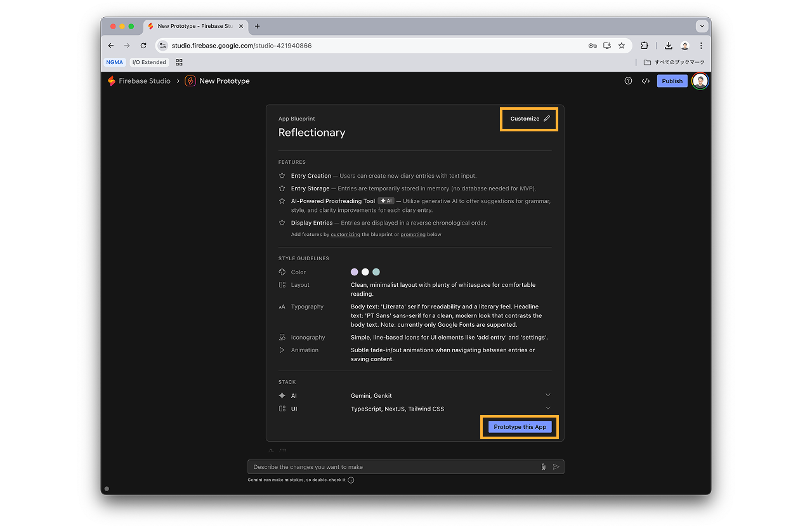Click the Describe the changes input field
The height and width of the screenshot is (528, 812).
tap(393, 466)
